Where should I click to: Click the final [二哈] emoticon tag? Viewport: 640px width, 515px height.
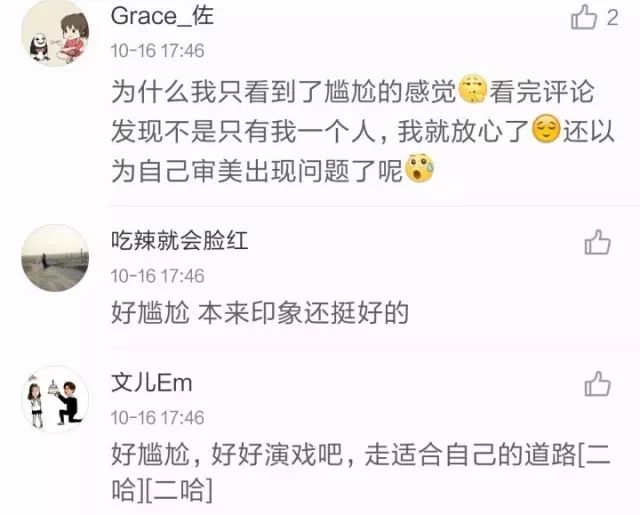[x=179, y=490]
